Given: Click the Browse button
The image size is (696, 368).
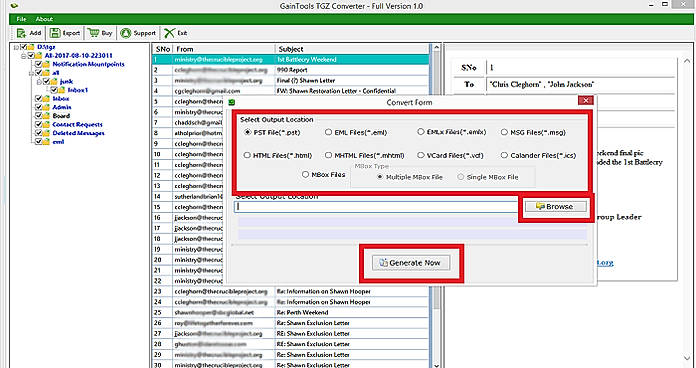Looking at the screenshot, I should click(x=555, y=207).
